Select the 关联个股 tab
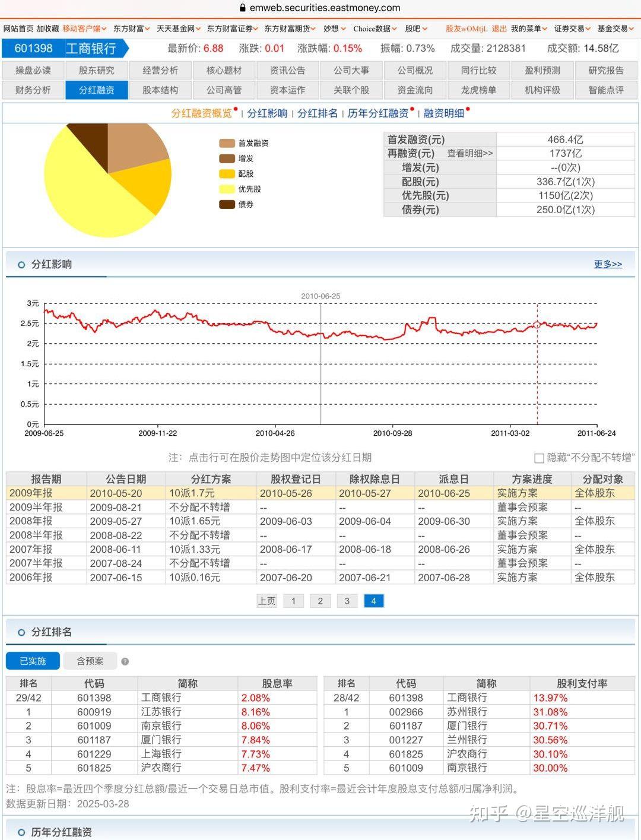Image resolution: width=641 pixels, height=840 pixels. [x=351, y=90]
